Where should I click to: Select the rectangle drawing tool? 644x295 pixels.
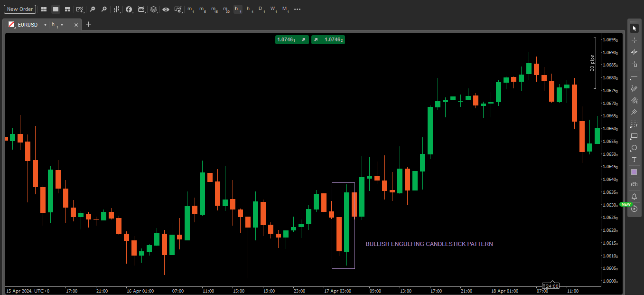[634, 136]
